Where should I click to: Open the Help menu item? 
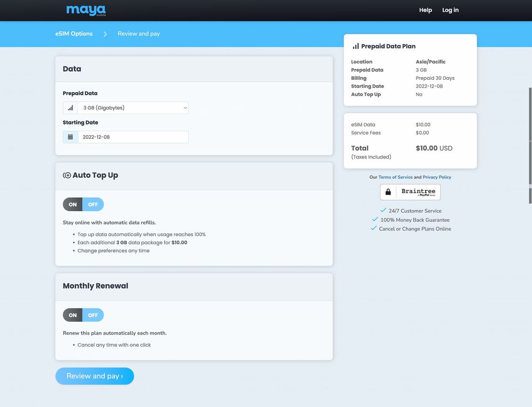pyautogui.click(x=425, y=10)
